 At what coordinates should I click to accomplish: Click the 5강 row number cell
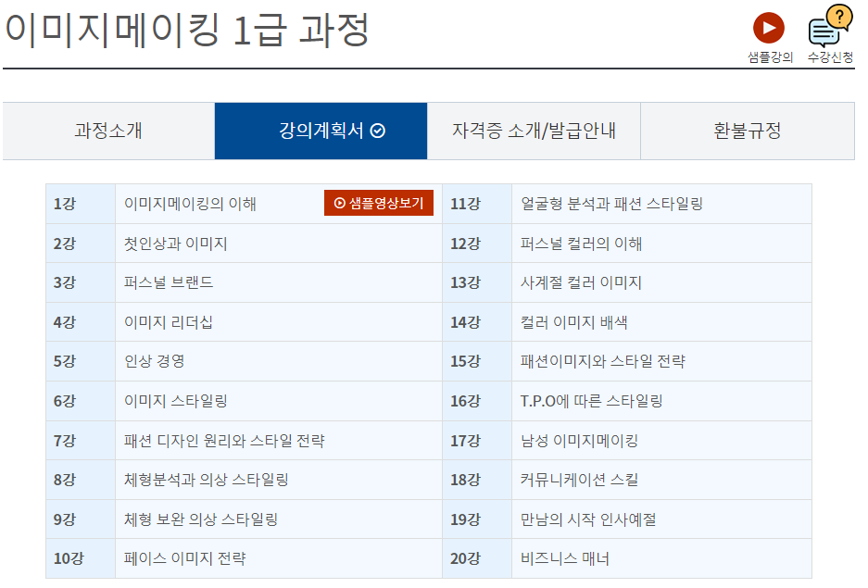click(81, 361)
